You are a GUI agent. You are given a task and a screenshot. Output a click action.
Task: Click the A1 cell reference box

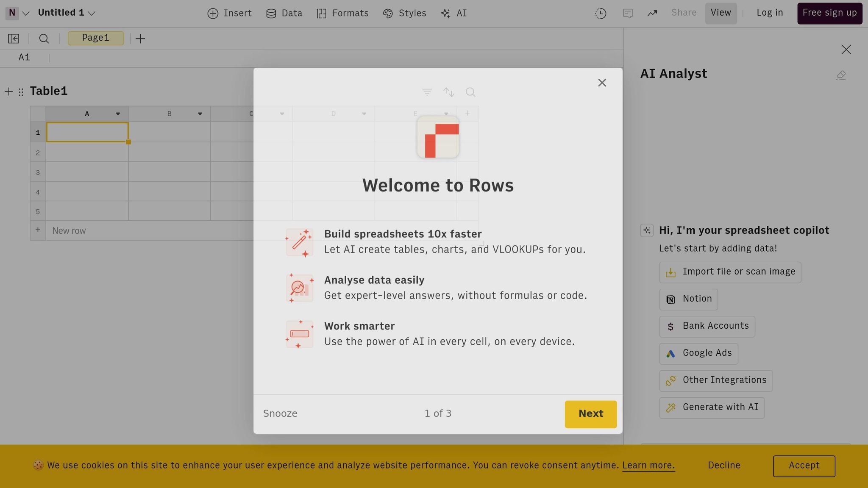24,58
